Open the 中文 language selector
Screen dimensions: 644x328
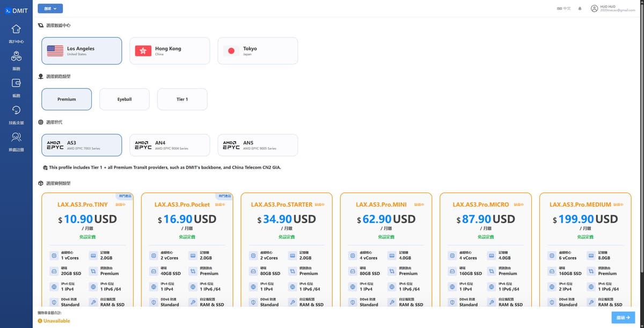(x=564, y=9)
